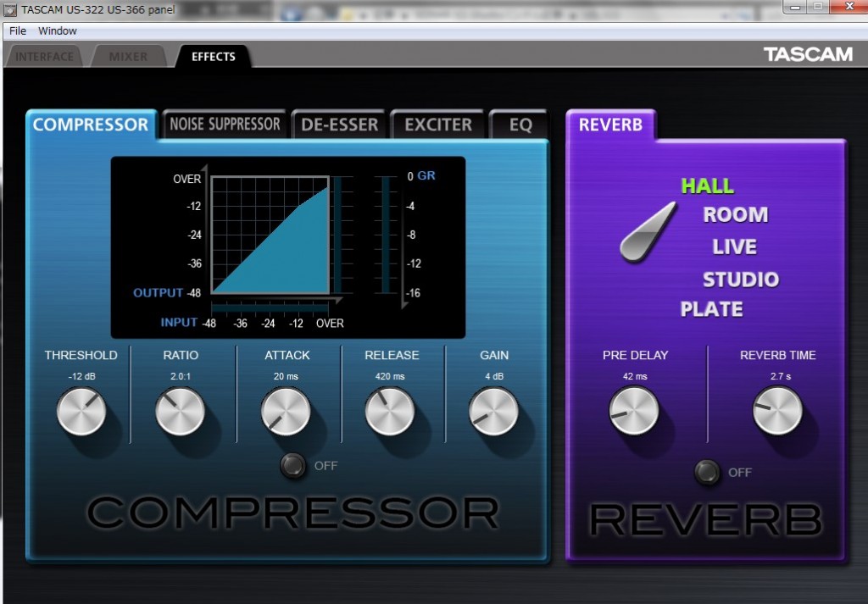Open the File menu
The height and width of the screenshot is (604, 868).
[x=18, y=30]
